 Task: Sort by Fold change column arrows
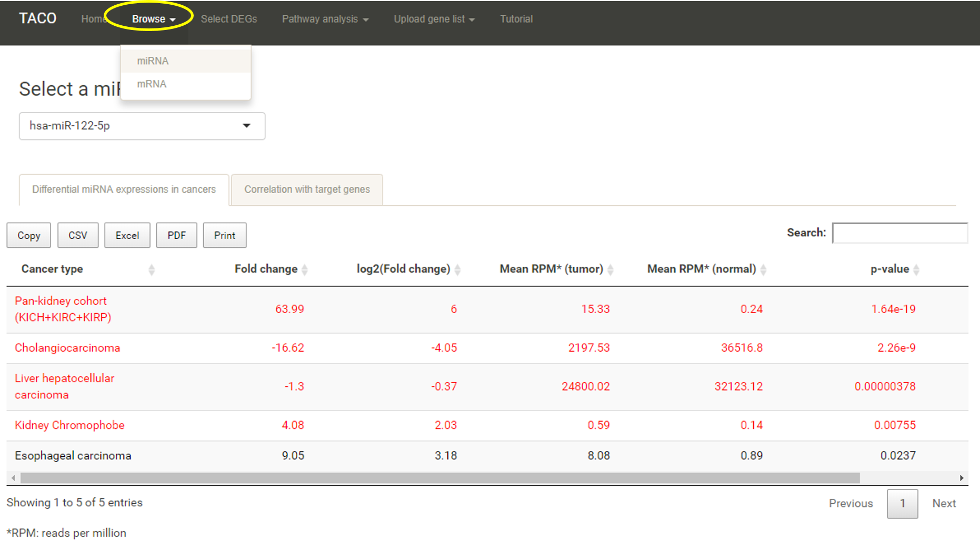point(305,269)
